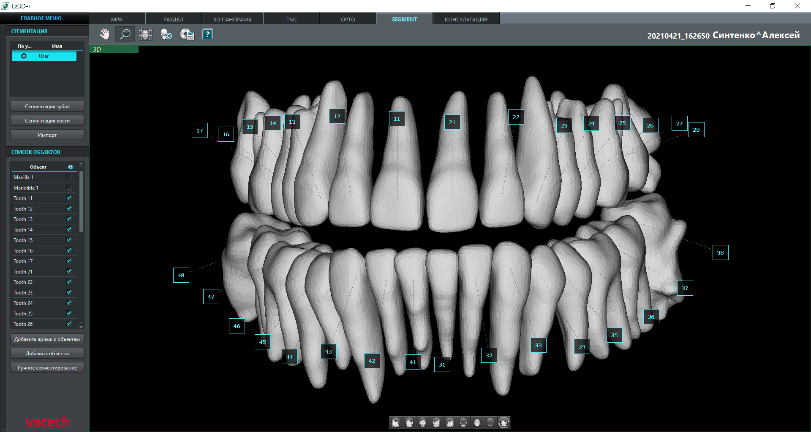Switch to the КОНСУЛЬТАЦИЯ tab
811x432 pixels.
point(465,19)
